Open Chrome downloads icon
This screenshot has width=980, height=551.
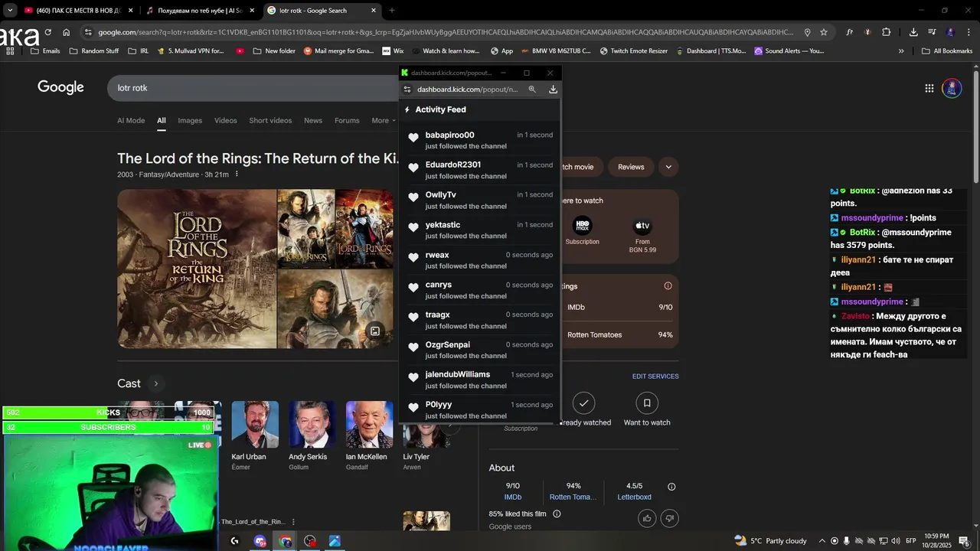(913, 32)
